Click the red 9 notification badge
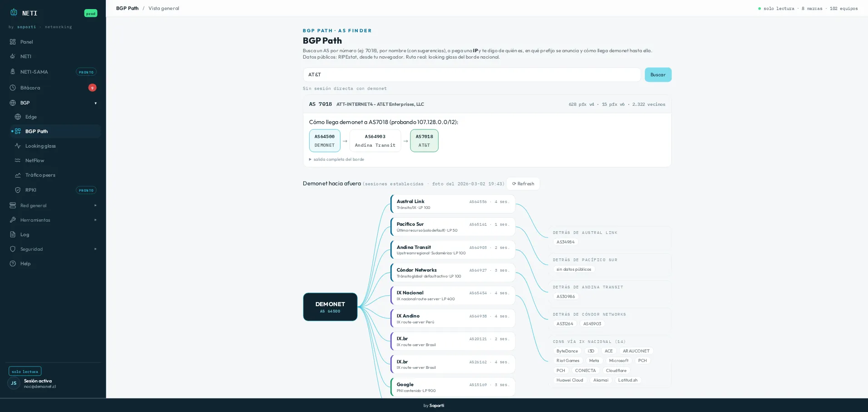The height and width of the screenshot is (412, 868). point(92,88)
